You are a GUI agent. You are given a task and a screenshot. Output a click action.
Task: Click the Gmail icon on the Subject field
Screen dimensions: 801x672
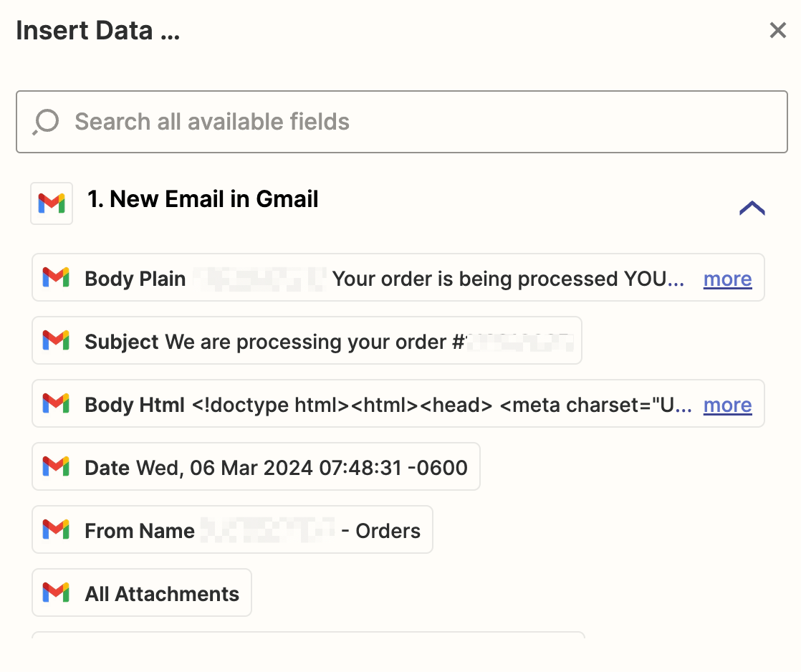click(x=56, y=341)
